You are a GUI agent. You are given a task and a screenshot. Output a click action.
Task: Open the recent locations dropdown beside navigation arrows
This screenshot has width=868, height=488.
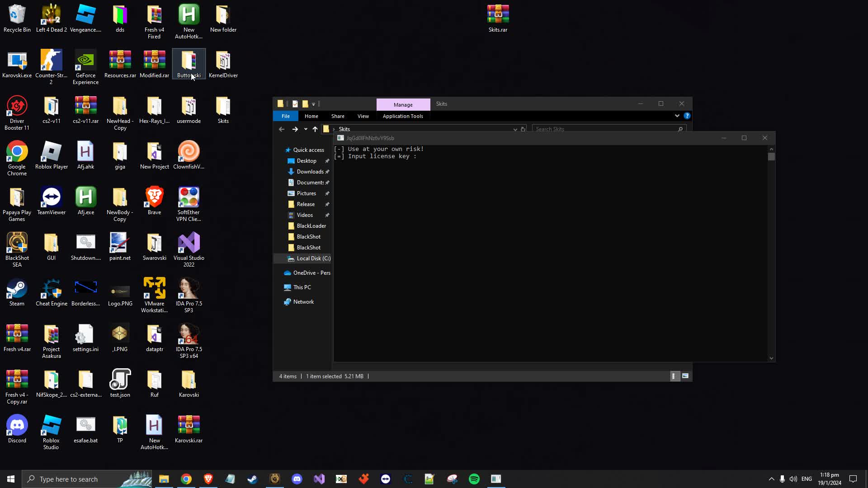point(306,129)
